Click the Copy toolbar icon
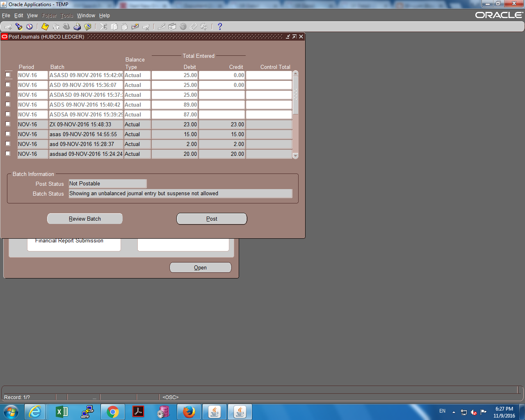 pyautogui.click(x=114, y=26)
